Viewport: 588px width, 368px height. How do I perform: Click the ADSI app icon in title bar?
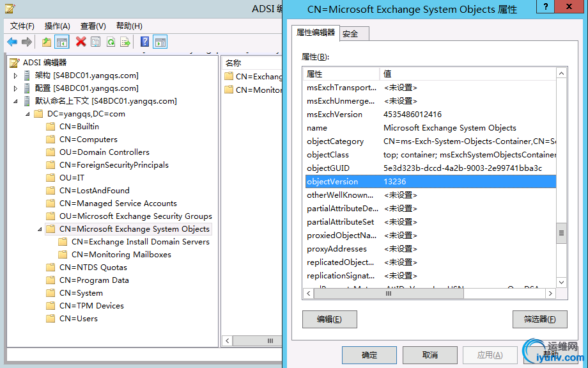coord(10,8)
